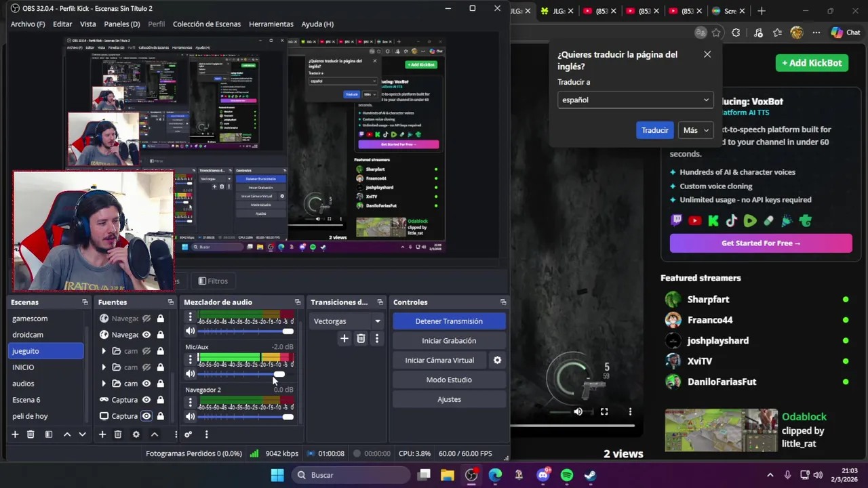This screenshot has width=868, height=488.
Task: Click Modo Estudio button
Action: coord(449,380)
